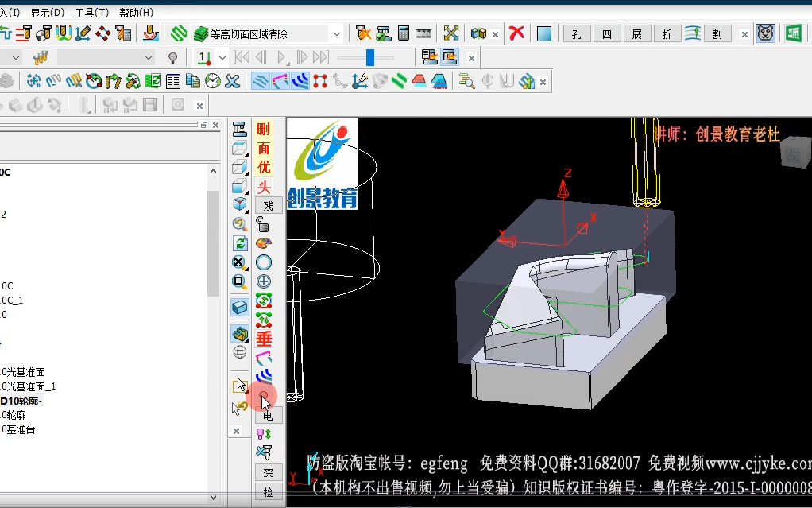Click the red X delete icon
The height and width of the screenshot is (508, 812).
coord(516,33)
